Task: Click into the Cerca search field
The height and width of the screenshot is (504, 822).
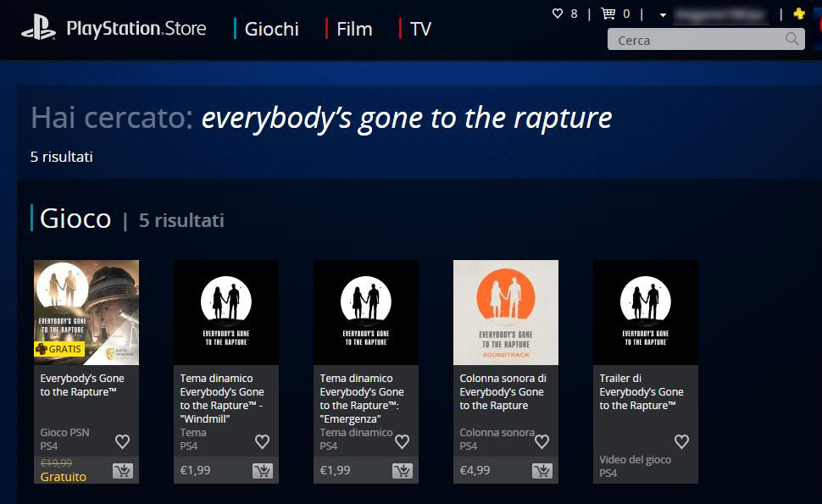Action: pos(706,39)
